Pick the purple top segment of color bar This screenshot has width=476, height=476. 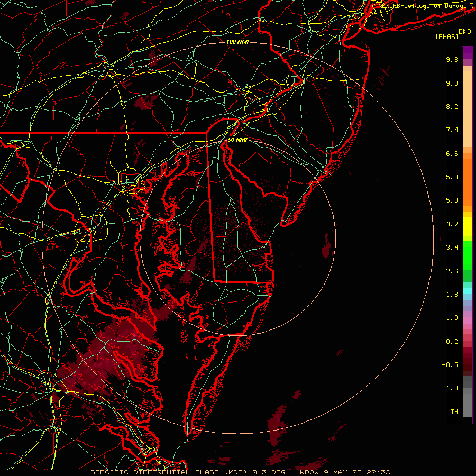click(467, 53)
